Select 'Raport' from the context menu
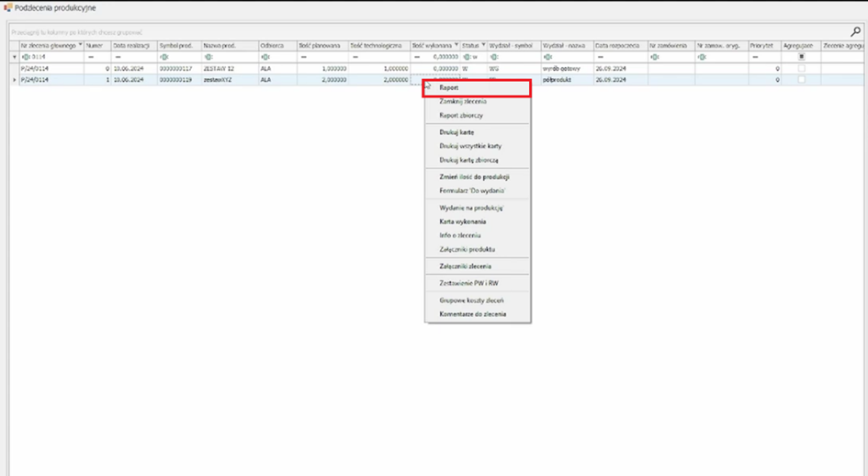The image size is (868, 476). pos(449,88)
